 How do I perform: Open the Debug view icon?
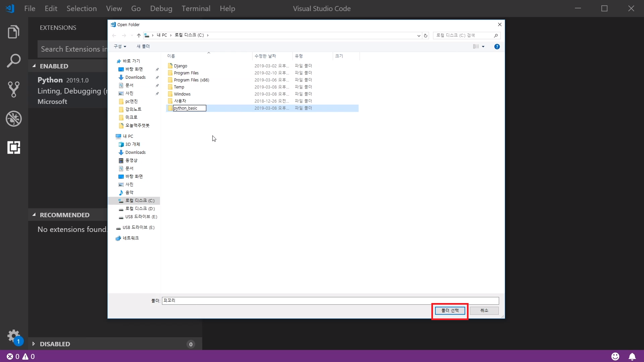14,119
